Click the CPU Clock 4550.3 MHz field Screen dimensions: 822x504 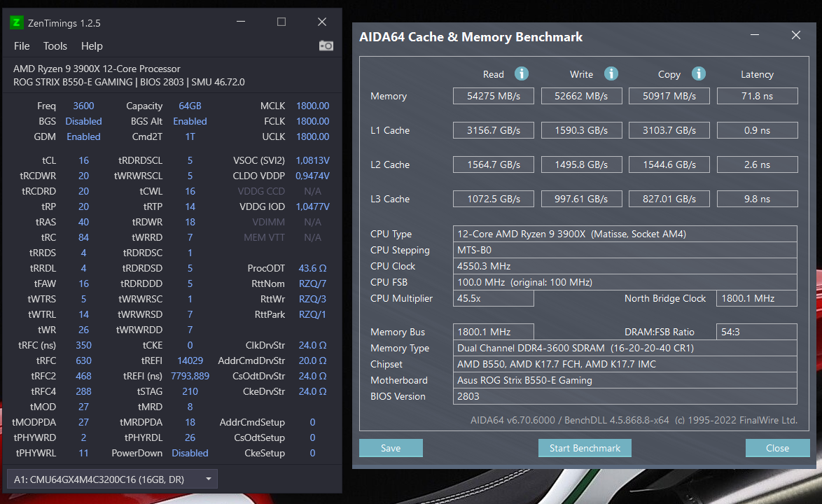(x=625, y=266)
